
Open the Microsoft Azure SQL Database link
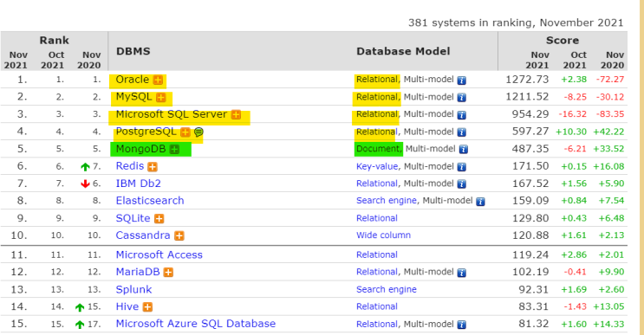coord(196,324)
